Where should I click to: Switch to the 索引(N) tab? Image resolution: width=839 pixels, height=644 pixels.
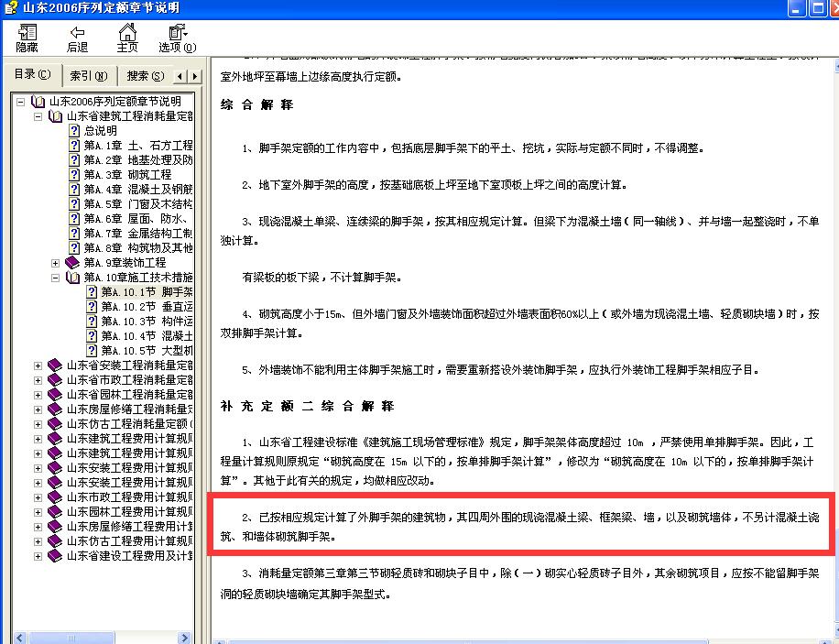[x=89, y=76]
